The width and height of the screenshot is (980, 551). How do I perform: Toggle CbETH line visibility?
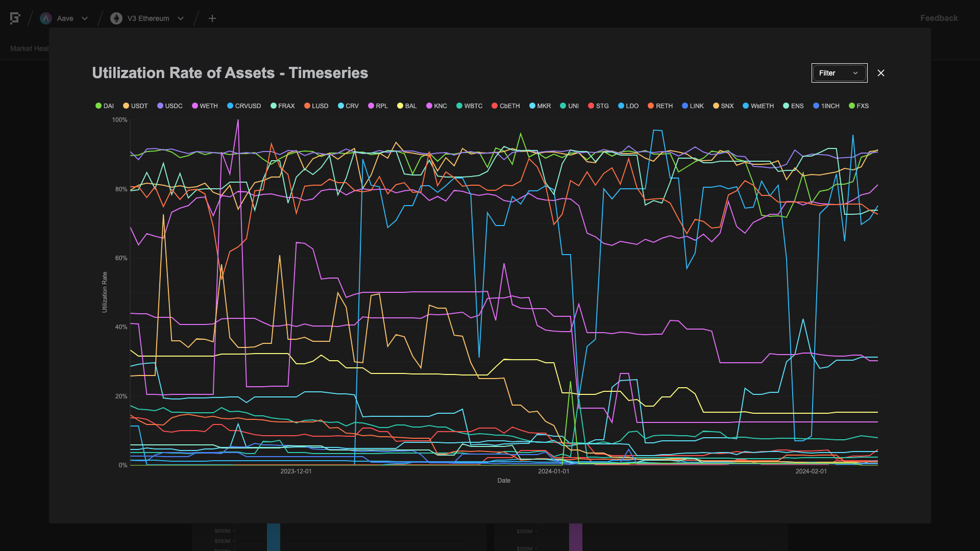(x=506, y=106)
